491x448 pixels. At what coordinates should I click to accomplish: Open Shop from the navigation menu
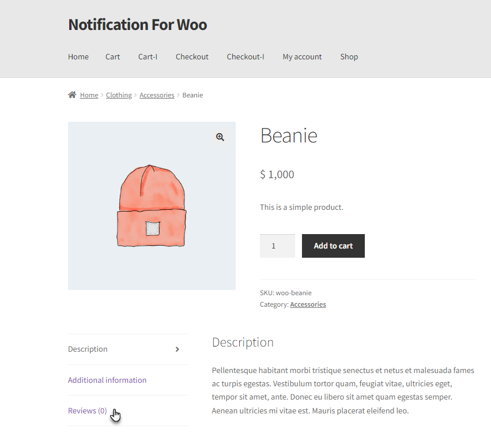(349, 57)
